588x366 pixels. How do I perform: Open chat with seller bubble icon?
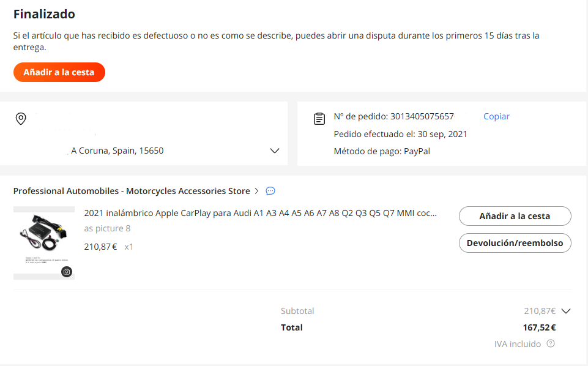coord(270,191)
